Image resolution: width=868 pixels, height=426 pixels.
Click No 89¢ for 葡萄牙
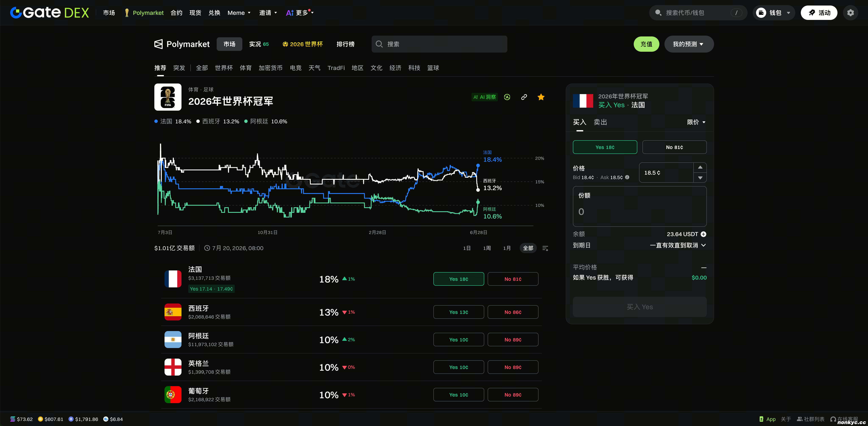pos(513,395)
